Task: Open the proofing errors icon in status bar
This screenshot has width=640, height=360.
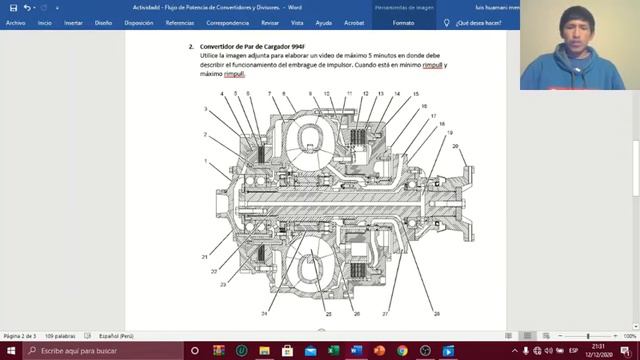Action: pyautogui.click(x=87, y=336)
